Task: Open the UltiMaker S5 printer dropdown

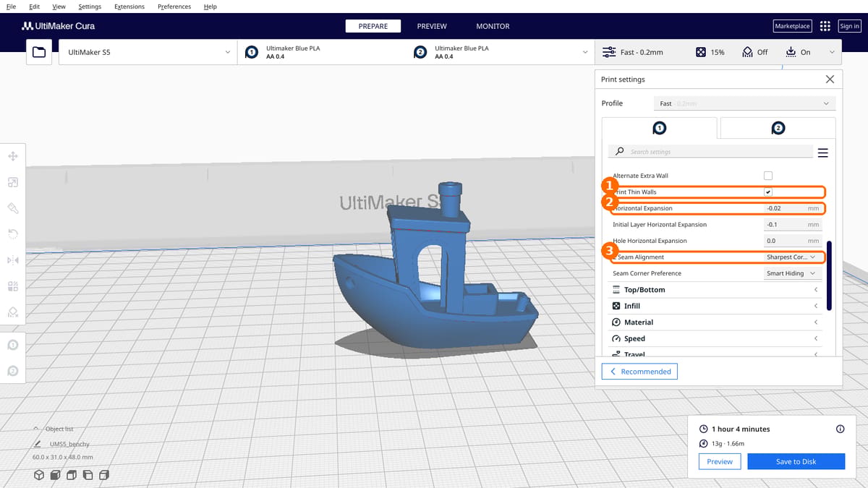Action: click(x=147, y=52)
